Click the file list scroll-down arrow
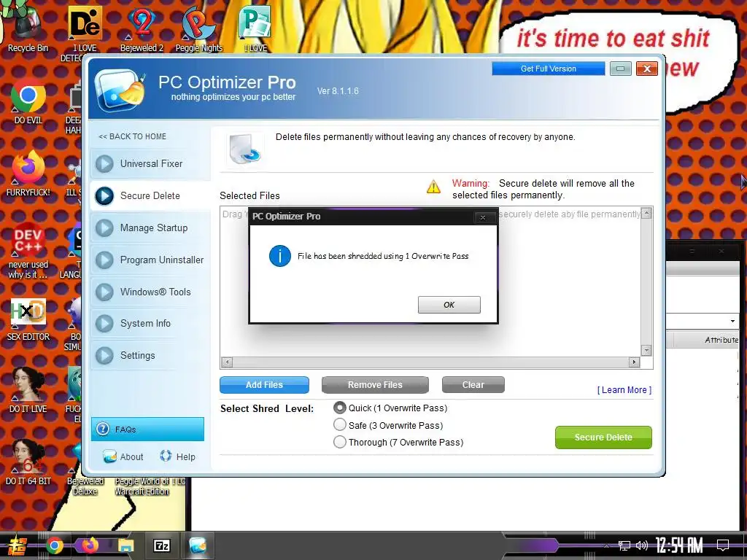 point(646,351)
